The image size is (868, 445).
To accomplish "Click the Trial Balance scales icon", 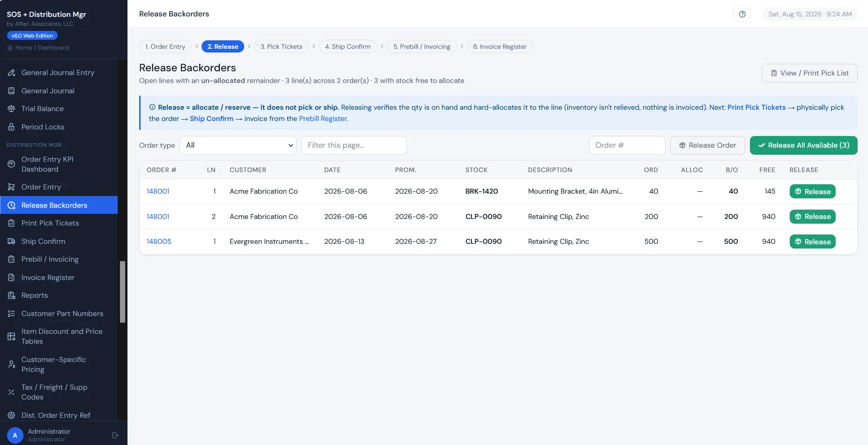I will (x=12, y=109).
